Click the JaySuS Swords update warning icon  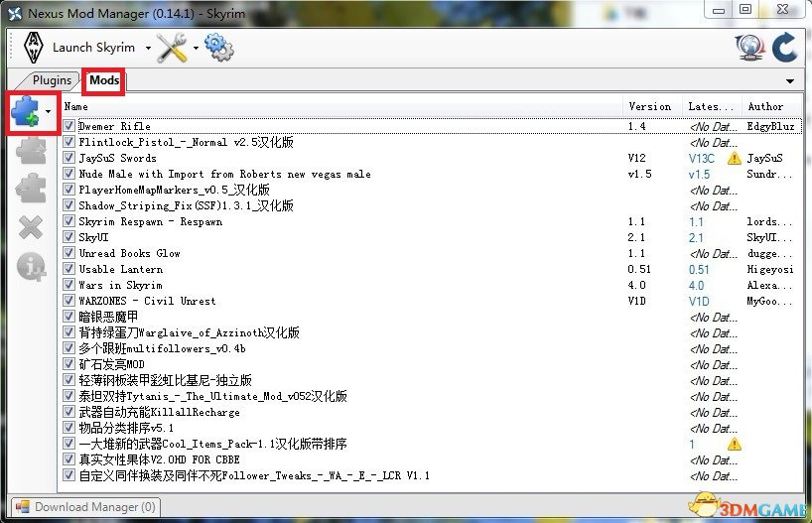[x=734, y=158]
